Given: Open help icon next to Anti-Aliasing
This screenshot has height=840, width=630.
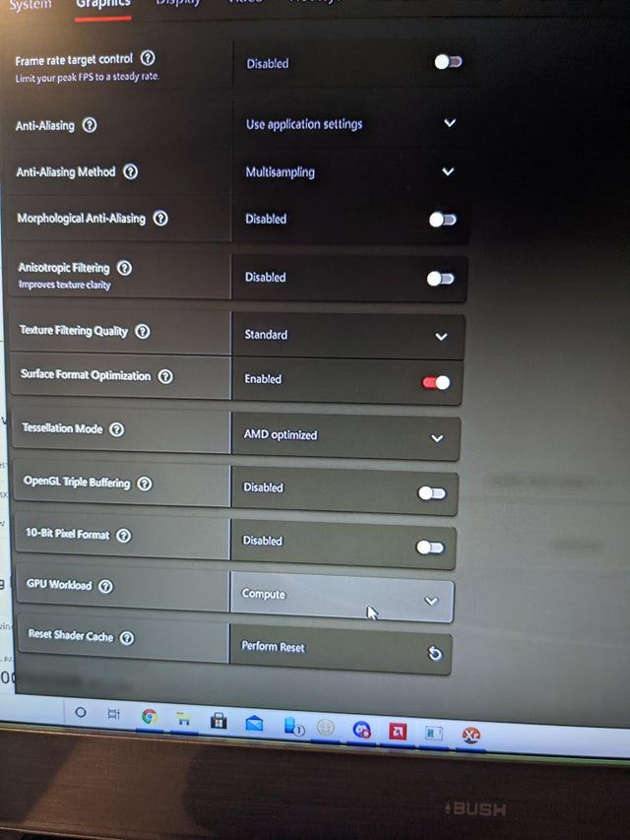Looking at the screenshot, I should (x=90, y=125).
